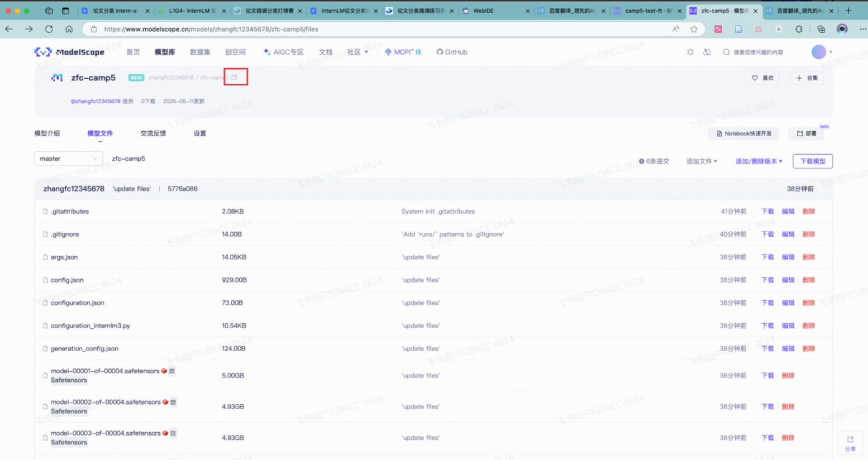
Task: Click the @zhangfc12345678 author link
Action: pos(96,102)
